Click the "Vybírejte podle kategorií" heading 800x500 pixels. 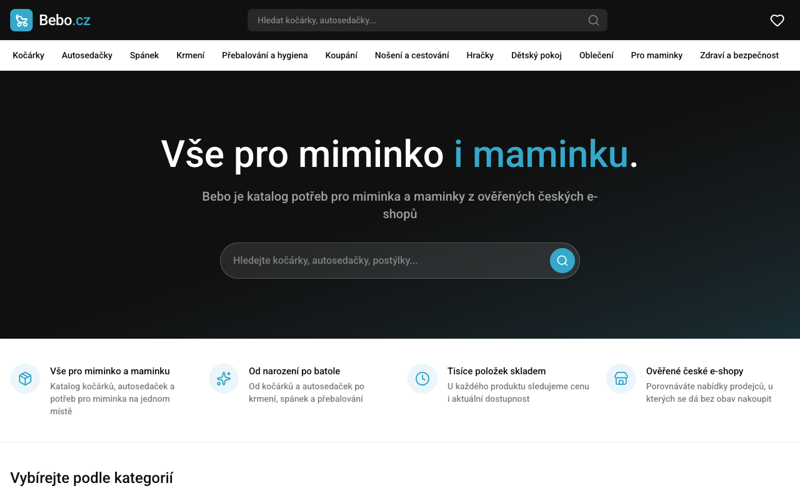pos(92,478)
